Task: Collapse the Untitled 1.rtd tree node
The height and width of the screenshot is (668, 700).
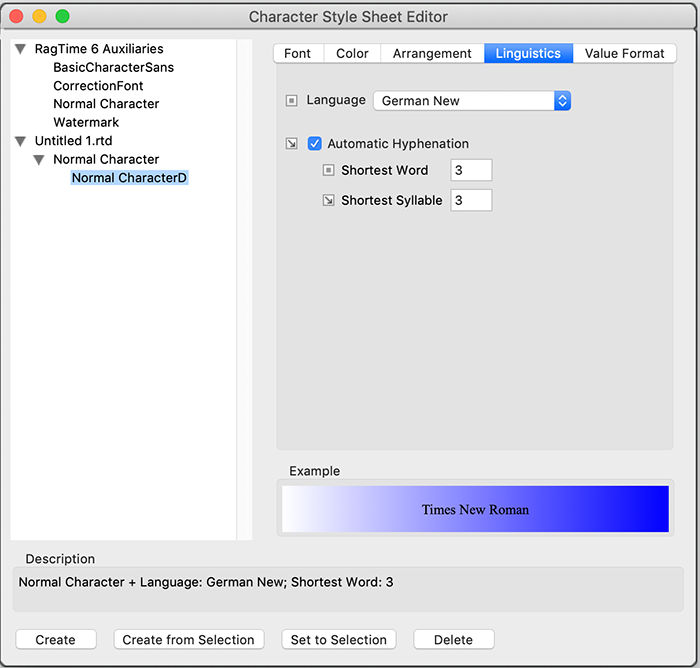Action: coord(21,141)
